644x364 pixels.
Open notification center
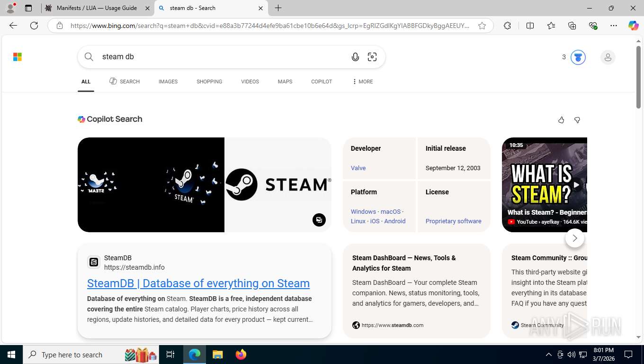pos(628,355)
